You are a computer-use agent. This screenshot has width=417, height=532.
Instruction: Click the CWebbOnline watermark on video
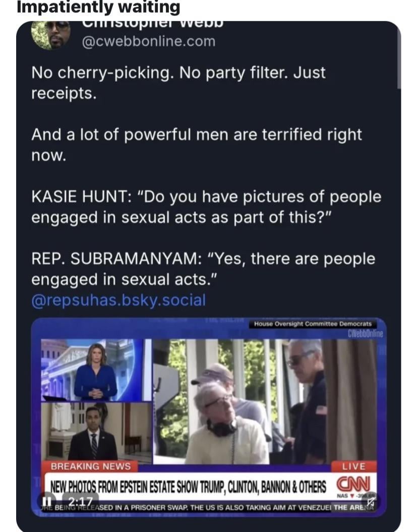(x=366, y=334)
